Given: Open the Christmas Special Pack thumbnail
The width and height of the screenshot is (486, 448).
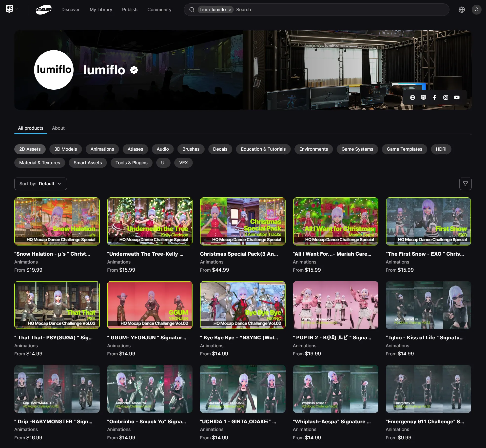Looking at the screenshot, I should [x=242, y=221].
